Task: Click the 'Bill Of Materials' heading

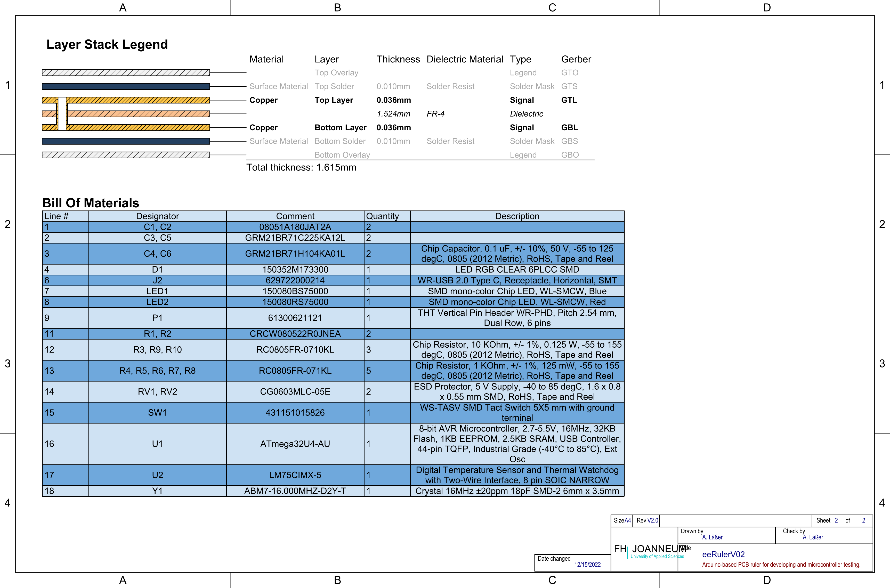Action: (x=90, y=203)
